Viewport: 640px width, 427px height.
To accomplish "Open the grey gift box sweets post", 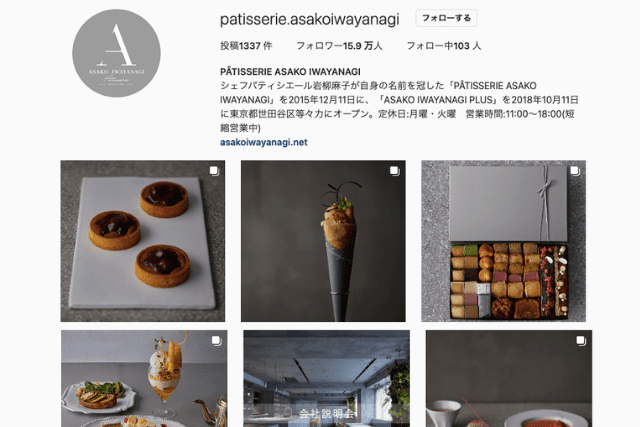I will (x=504, y=241).
